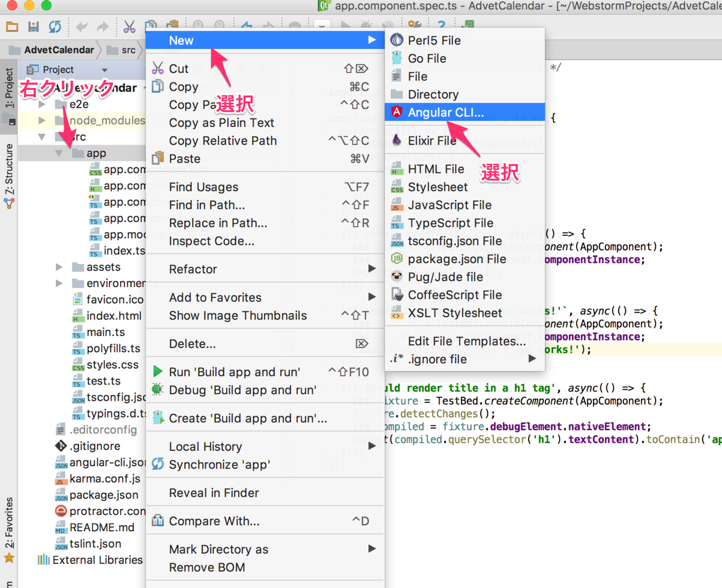
Task: Choose Inspect Code...
Action: click(x=265, y=241)
